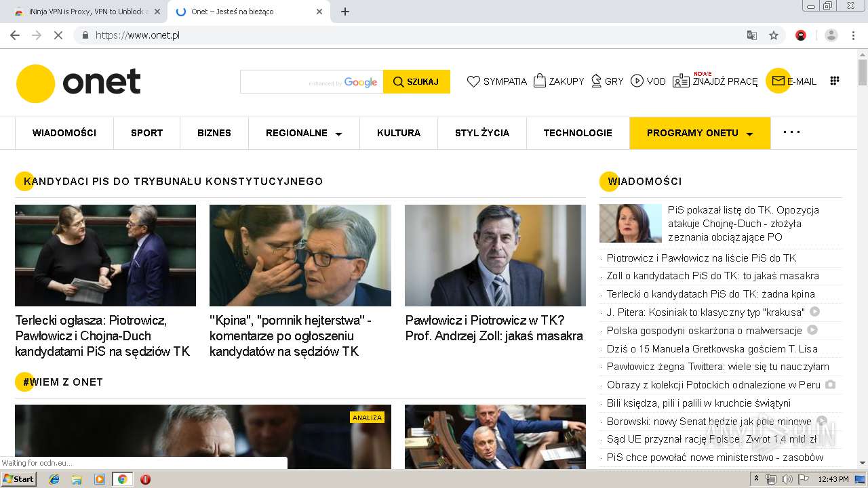Open headline Zoll o kandydatach PiS do TK
This screenshot has width=868, height=488.
pos(713,276)
